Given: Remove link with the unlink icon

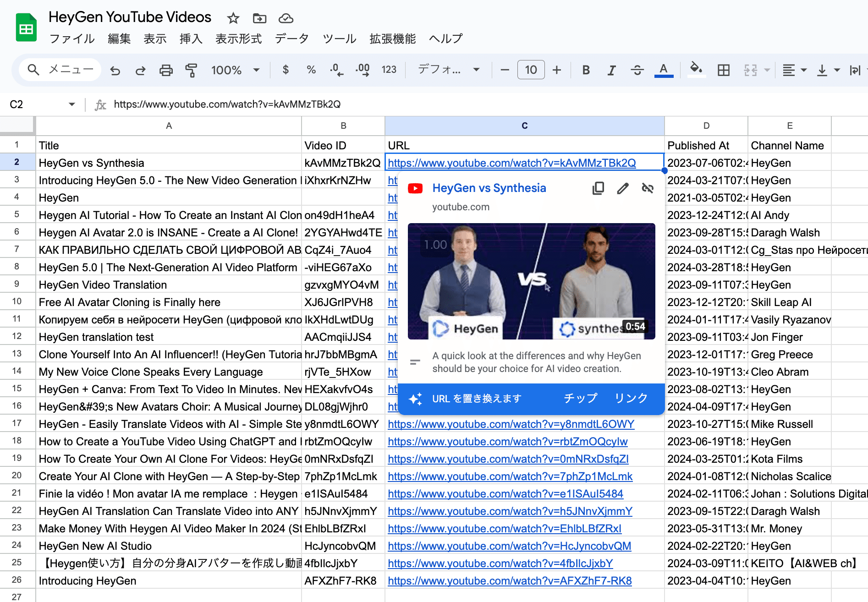Looking at the screenshot, I should tap(648, 188).
